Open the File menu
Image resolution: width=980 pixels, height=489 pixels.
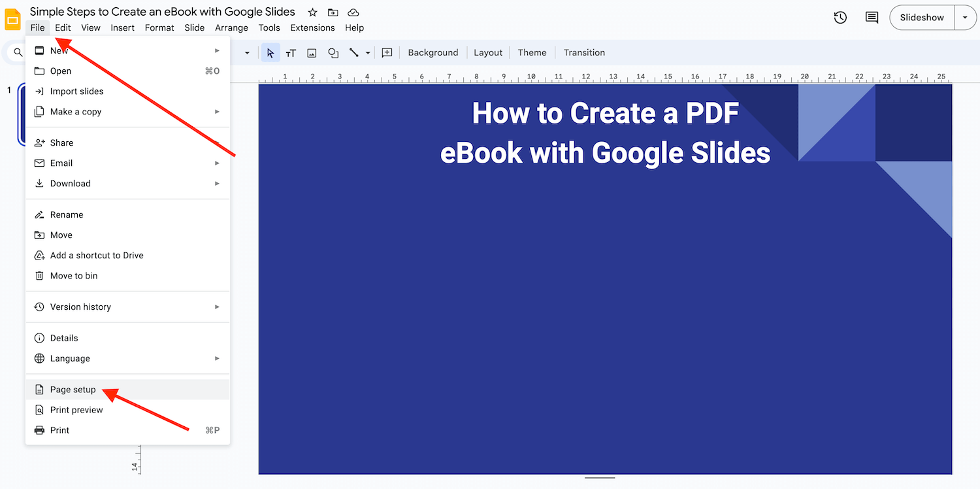coord(37,27)
